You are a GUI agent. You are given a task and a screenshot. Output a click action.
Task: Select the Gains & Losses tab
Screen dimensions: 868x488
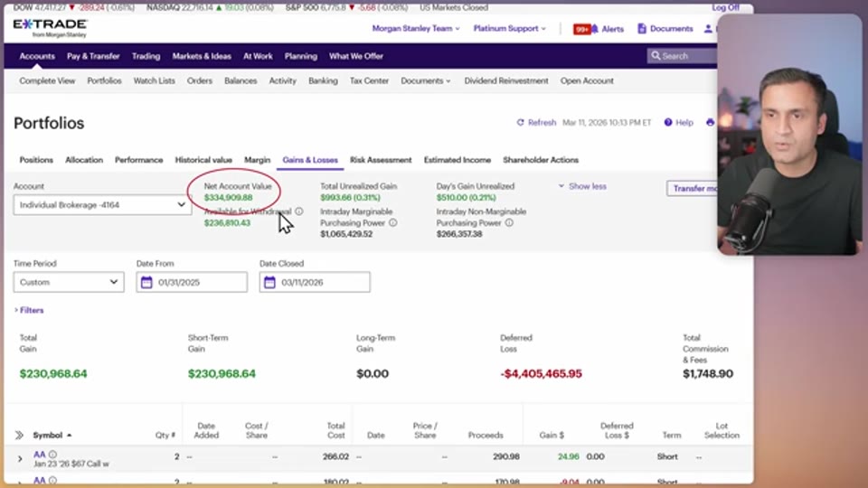click(310, 160)
